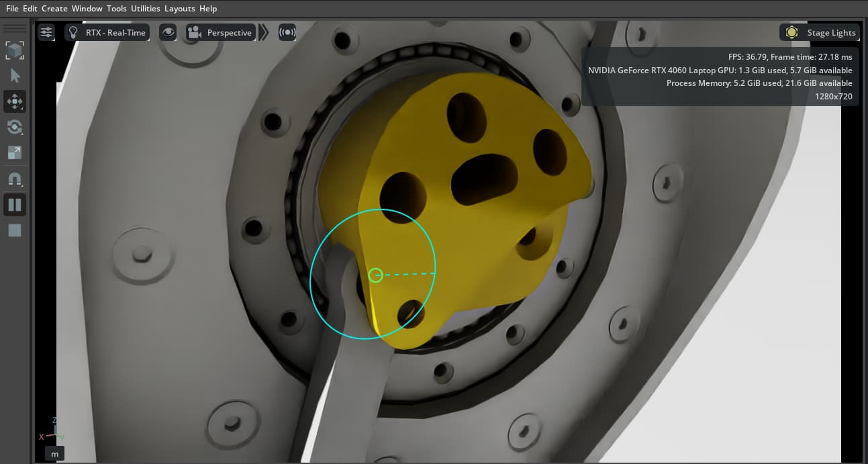Viewport: 868px width, 464px height.
Task: Stop the simulation
Action: click(15, 230)
